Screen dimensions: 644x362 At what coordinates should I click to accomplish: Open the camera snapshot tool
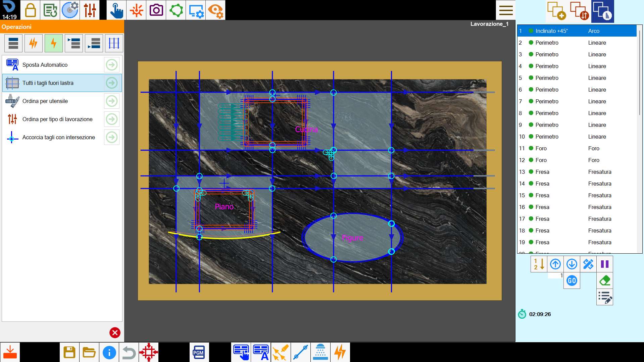coord(156,10)
